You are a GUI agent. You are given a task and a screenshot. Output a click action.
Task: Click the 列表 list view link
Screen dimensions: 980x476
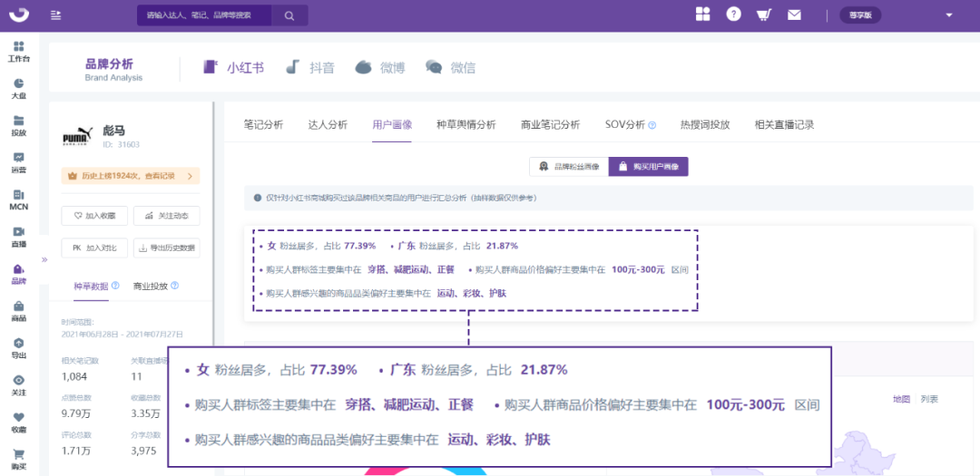point(929,399)
